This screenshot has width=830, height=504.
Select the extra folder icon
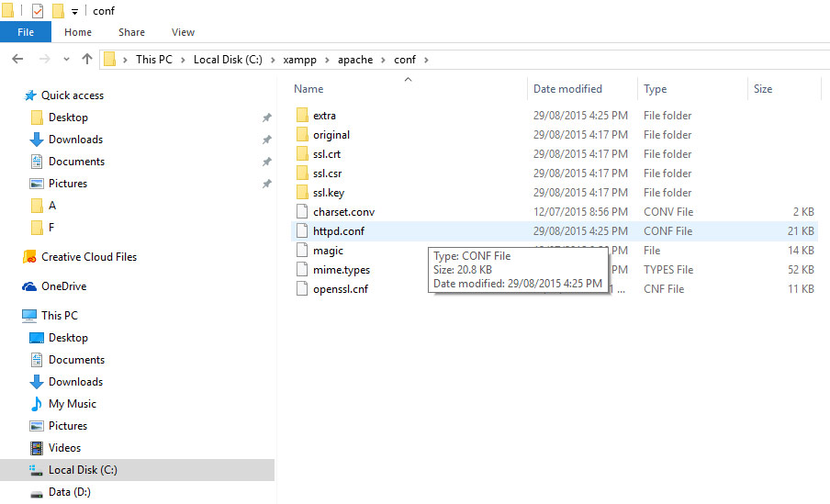click(302, 115)
